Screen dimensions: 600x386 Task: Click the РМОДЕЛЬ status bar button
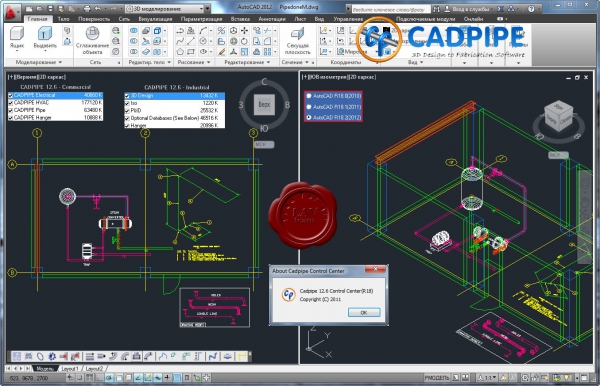pos(436,378)
